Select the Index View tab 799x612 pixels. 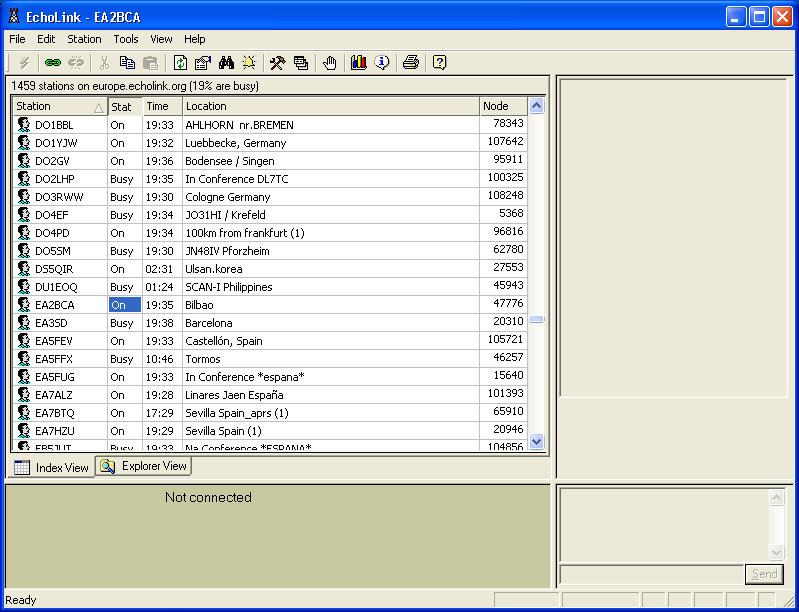point(52,467)
